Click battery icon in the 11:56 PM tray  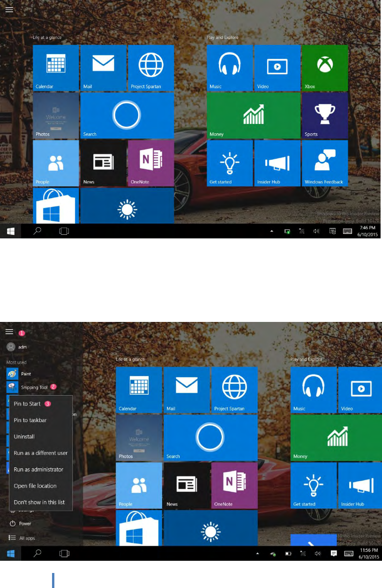pos(288,554)
